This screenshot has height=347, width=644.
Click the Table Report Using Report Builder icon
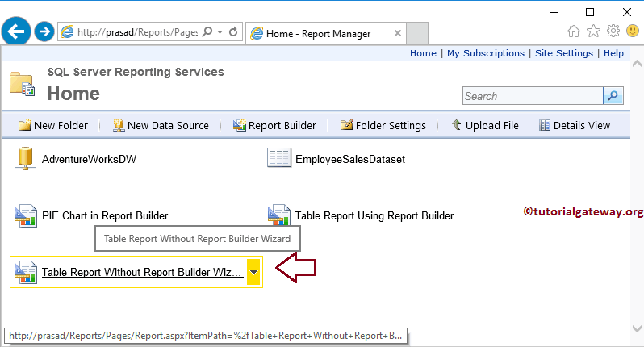click(x=279, y=215)
